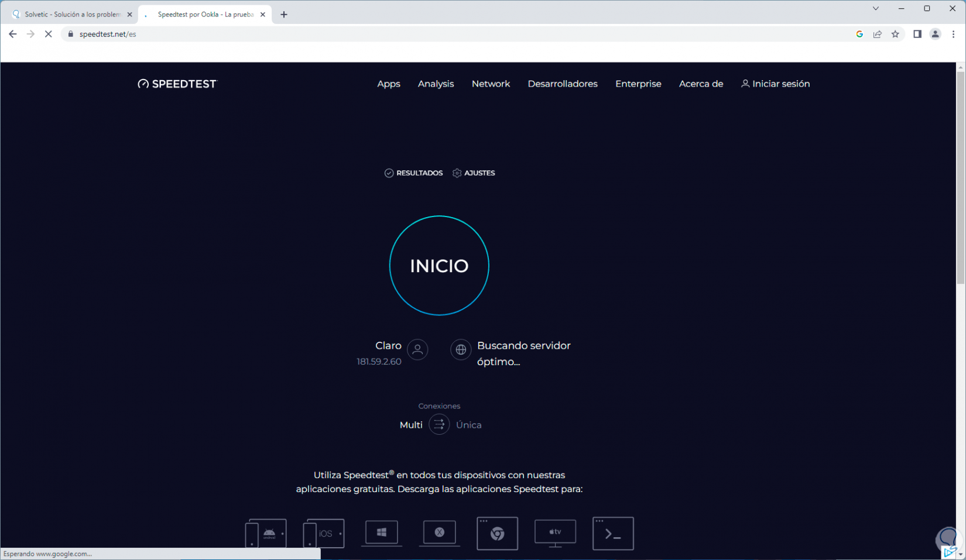Image resolution: width=966 pixels, height=560 pixels.
Task: Toggle the Multi/Única connections switch
Action: (439, 425)
